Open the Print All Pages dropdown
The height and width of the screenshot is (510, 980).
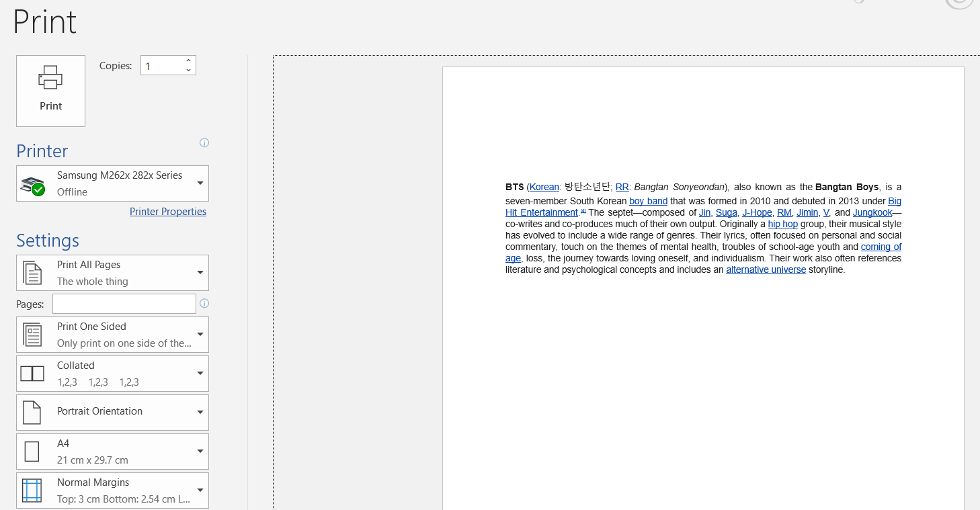pos(112,273)
